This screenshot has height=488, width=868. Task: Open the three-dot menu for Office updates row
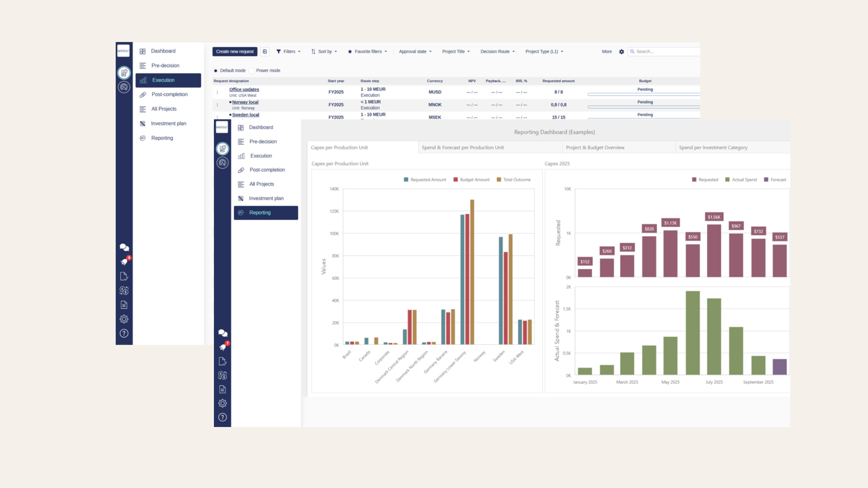pos(217,92)
